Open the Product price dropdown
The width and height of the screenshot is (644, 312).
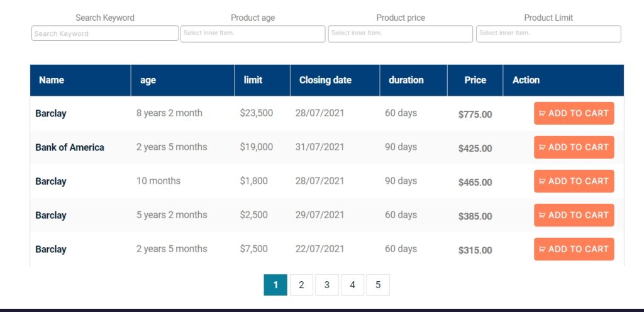click(400, 34)
